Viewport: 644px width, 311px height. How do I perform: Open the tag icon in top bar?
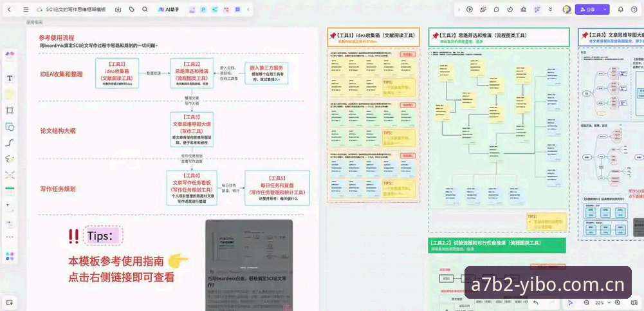pyautogui.click(x=131, y=9)
